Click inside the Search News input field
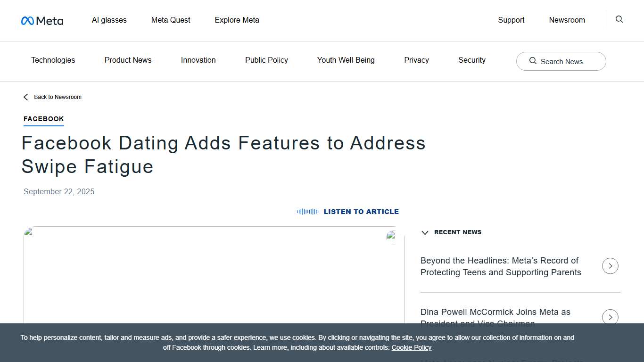Screen dimensions: 644x362 (563, 61)
